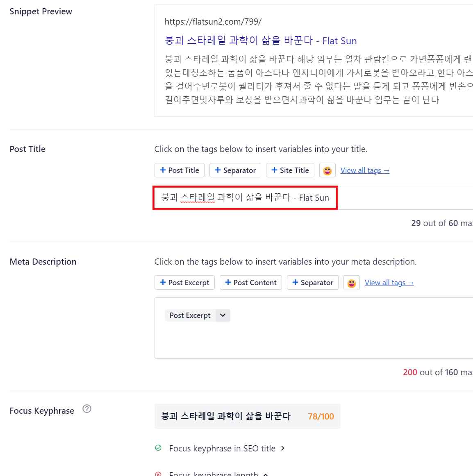Insert Separator tag into post title
Image resolution: width=473 pixels, height=476 pixels.
coord(235,170)
